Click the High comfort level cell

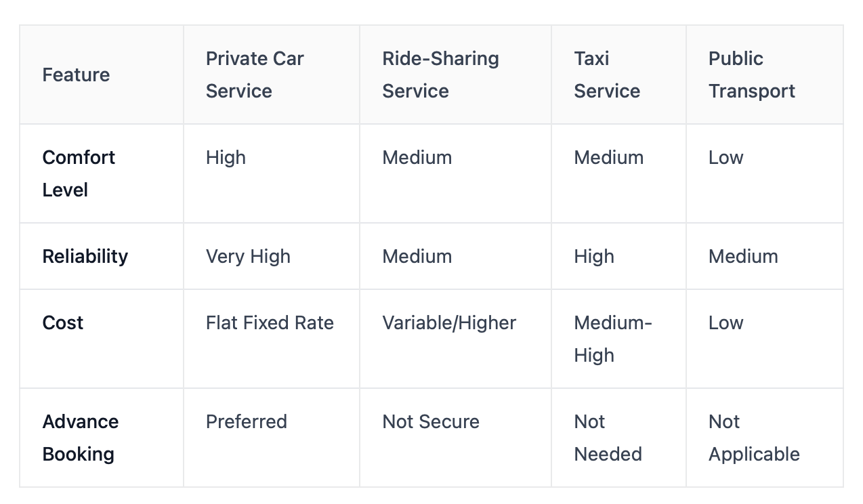[226, 157]
